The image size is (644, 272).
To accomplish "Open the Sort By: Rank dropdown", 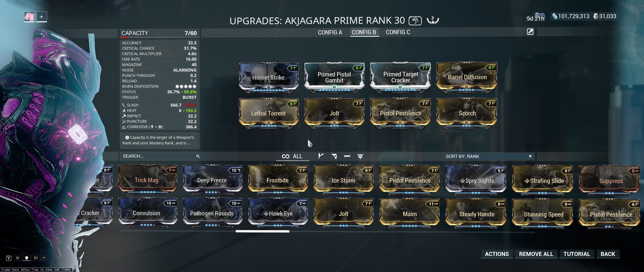I will [489, 156].
